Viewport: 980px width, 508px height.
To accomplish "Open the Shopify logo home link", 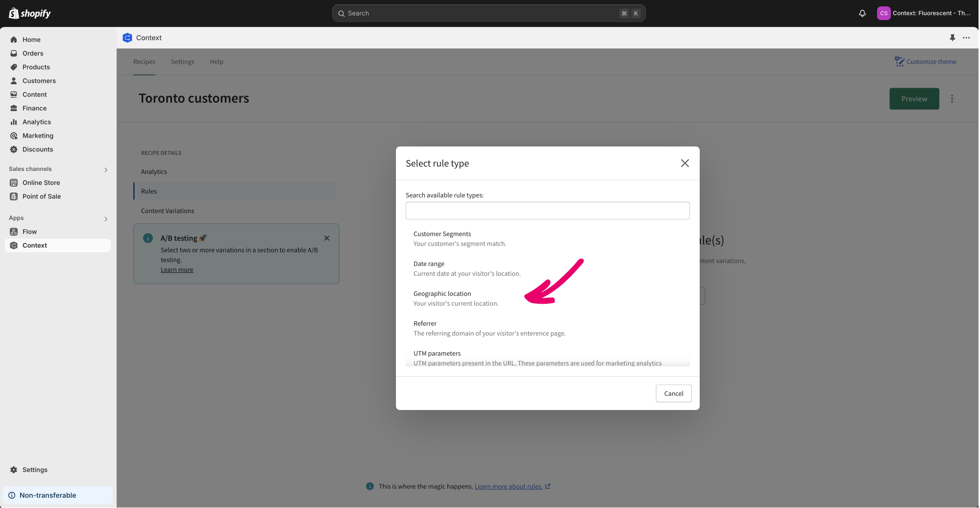I will 30,13.
